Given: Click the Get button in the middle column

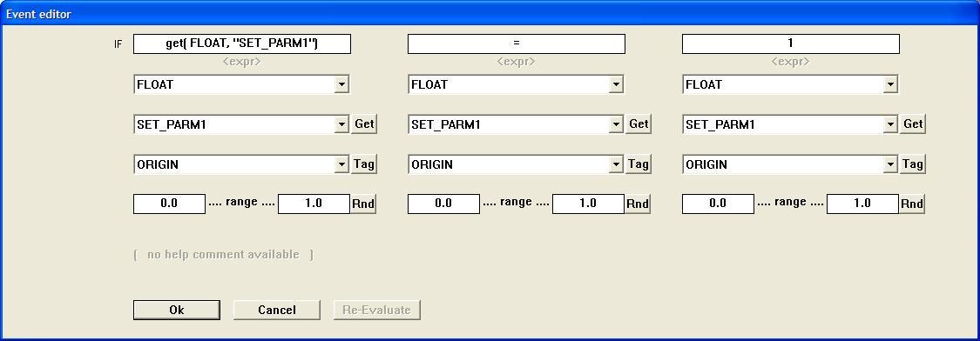Looking at the screenshot, I should click(x=639, y=124).
